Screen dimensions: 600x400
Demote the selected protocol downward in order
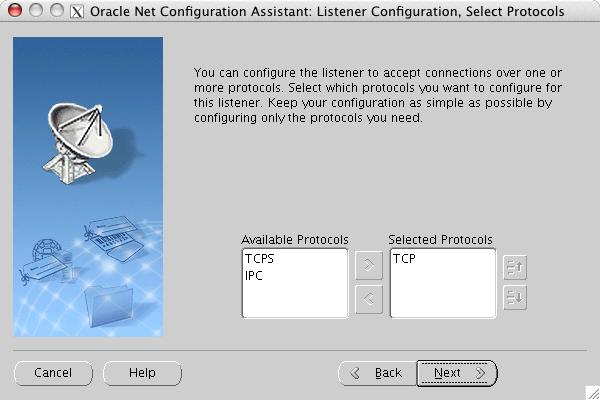click(x=515, y=297)
